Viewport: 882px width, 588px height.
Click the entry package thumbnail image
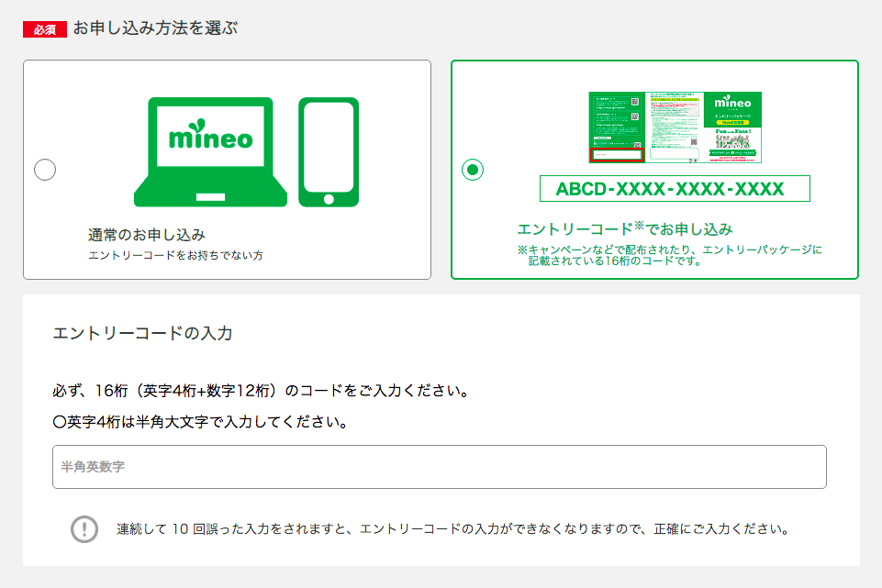point(675,128)
